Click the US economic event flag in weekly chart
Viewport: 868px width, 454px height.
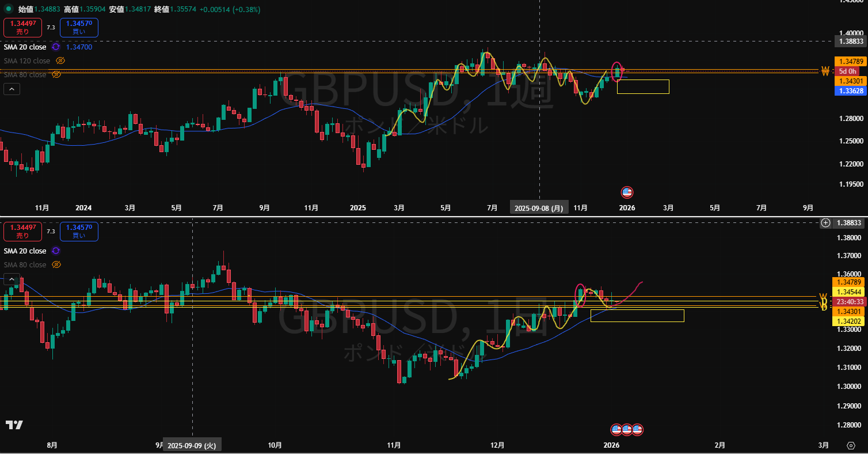627,192
